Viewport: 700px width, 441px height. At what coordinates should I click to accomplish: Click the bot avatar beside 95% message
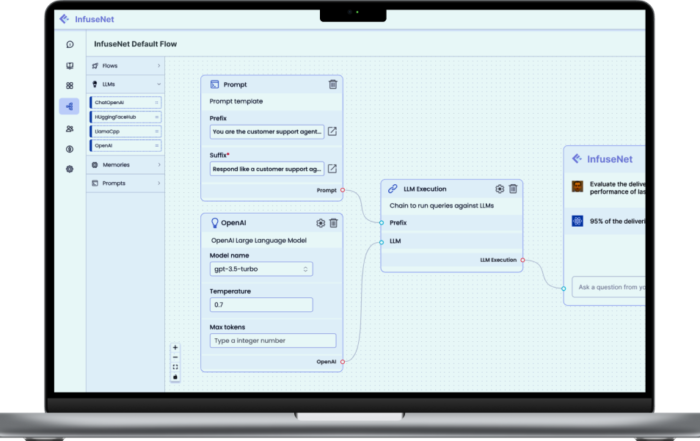tap(577, 221)
